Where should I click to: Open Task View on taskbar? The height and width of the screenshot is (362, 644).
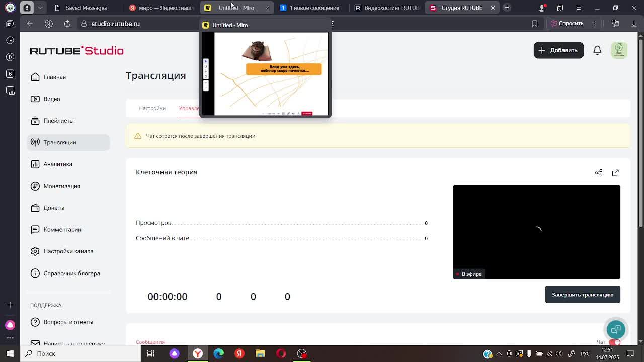pyautogui.click(x=150, y=353)
